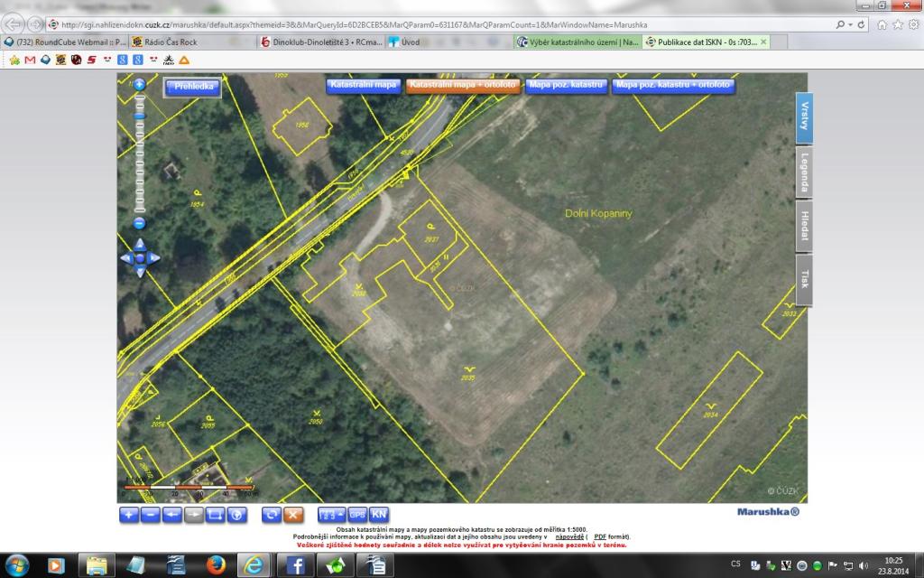Click the orange X cancel button
Screen dimensions: 924x578
[x=292, y=515]
